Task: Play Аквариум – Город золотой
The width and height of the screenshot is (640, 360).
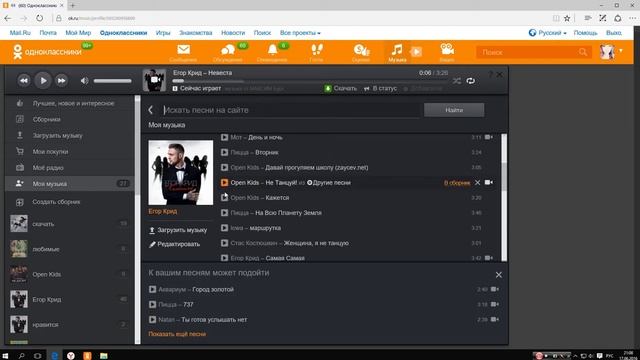Action: [x=152, y=289]
